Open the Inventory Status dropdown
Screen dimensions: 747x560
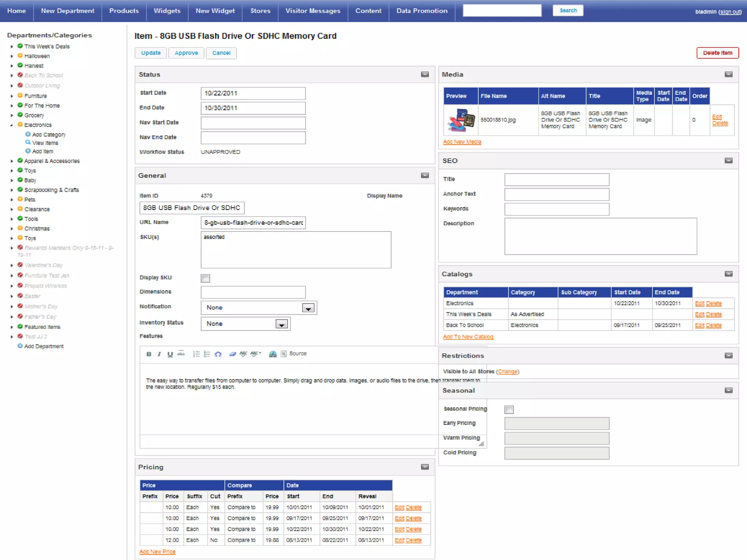click(282, 324)
